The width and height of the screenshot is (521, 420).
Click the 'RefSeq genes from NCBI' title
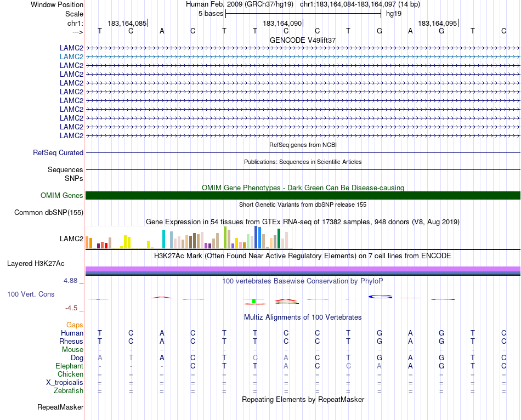click(x=303, y=145)
